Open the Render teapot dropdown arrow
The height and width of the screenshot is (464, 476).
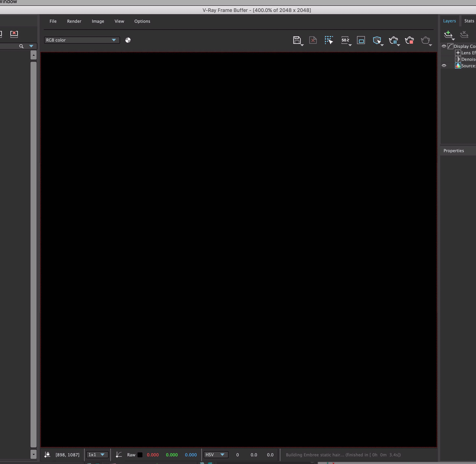click(x=430, y=45)
